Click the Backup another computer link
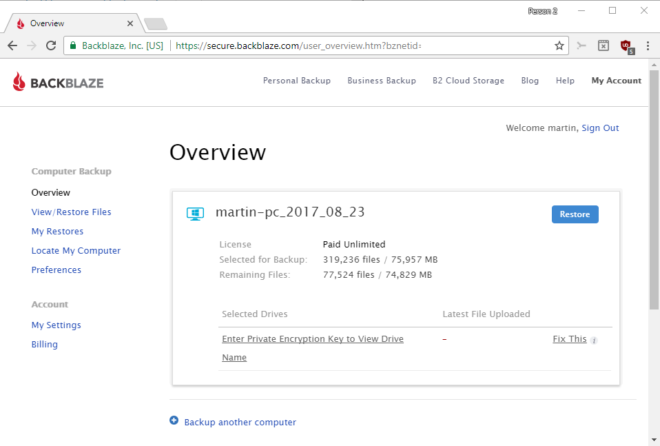This screenshot has width=660, height=446. 240,422
